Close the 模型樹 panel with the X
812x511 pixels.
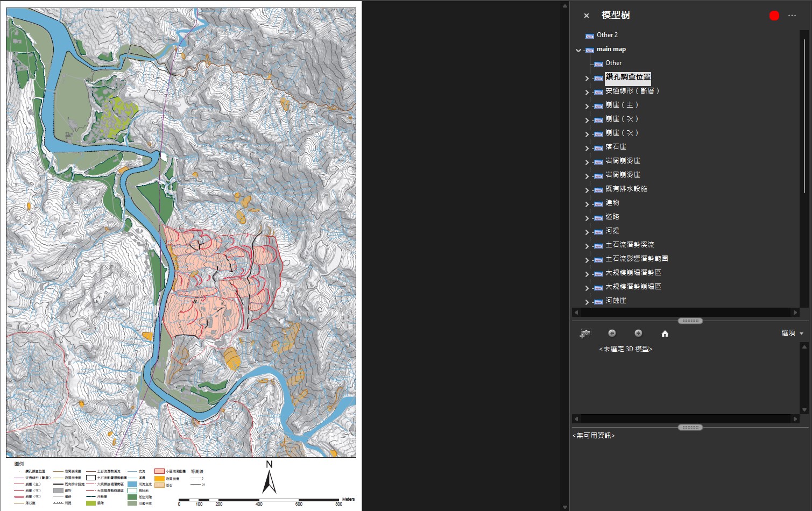(587, 16)
